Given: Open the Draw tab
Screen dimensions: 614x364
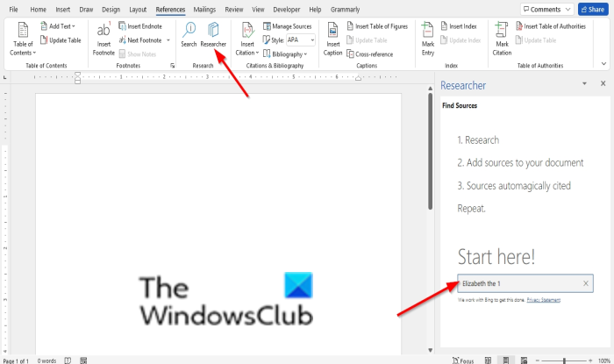Looking at the screenshot, I should (86, 10).
